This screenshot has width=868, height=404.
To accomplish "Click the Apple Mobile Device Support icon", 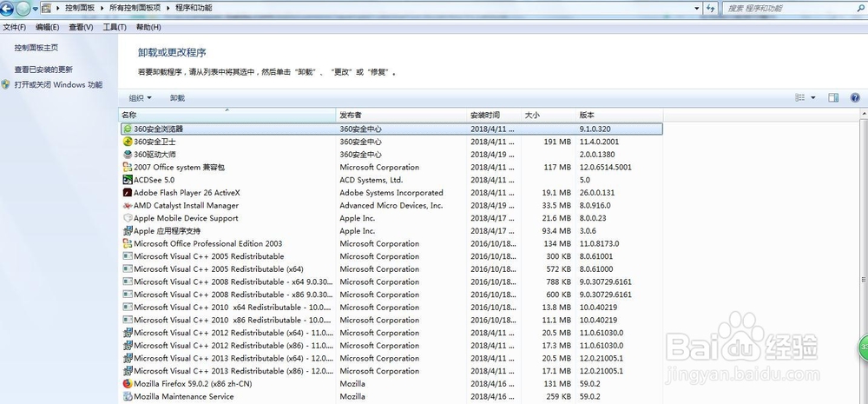I will (128, 218).
